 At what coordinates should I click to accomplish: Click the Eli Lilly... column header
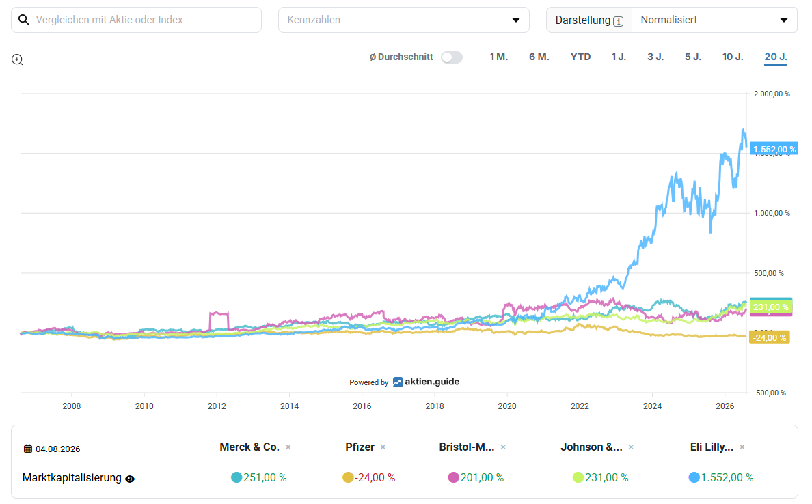pos(712,447)
